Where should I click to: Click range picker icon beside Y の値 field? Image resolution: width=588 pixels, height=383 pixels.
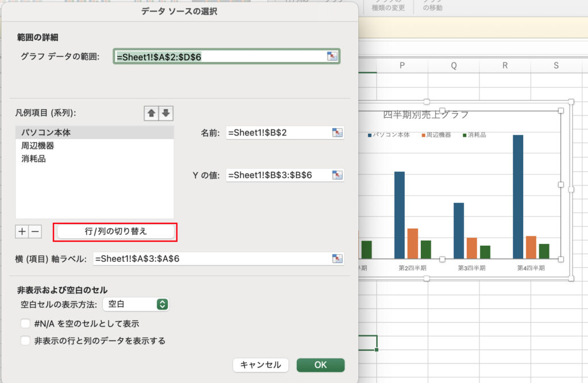pos(337,175)
